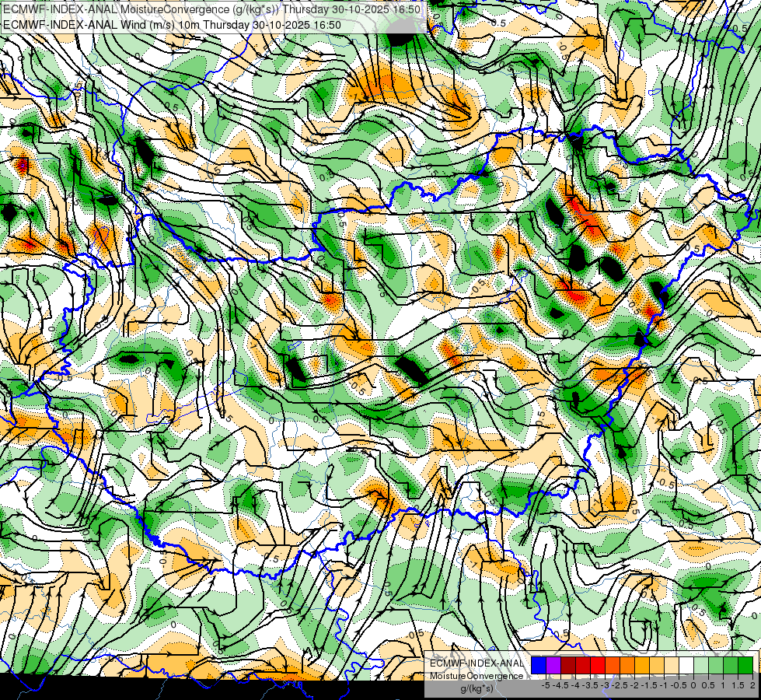This screenshot has height=700, width=761.
Task: Click the darkest green legend swatch
Action: [x=745, y=666]
